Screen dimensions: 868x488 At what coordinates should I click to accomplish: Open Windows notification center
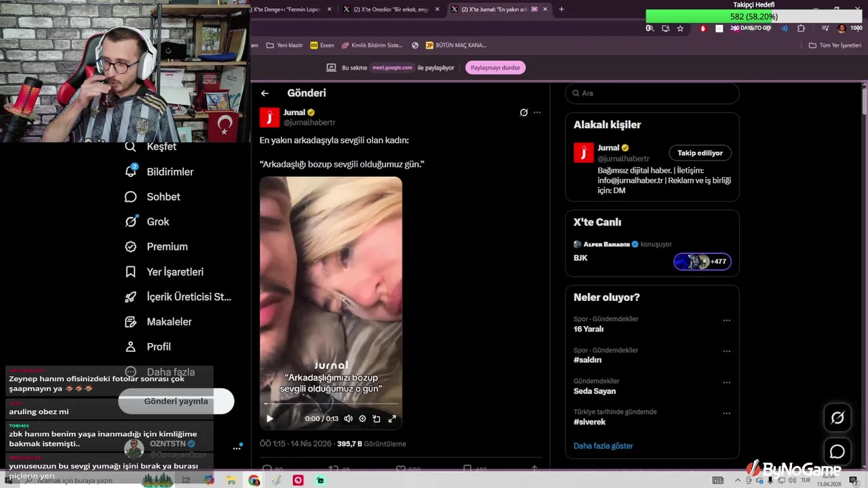854,481
